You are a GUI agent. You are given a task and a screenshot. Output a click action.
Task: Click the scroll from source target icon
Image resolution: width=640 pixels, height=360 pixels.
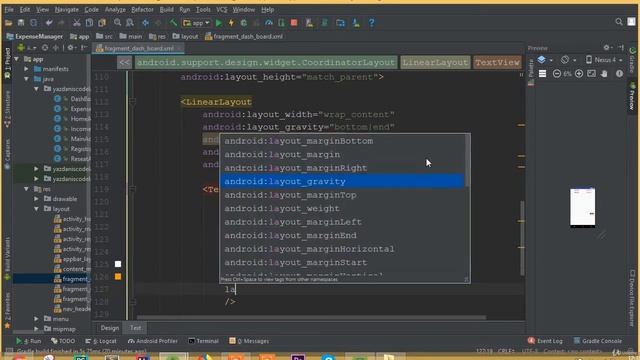pos(45,48)
